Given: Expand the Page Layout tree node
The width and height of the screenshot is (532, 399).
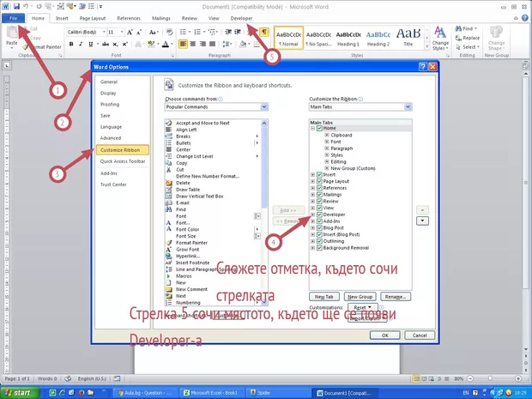Looking at the screenshot, I should (x=312, y=181).
